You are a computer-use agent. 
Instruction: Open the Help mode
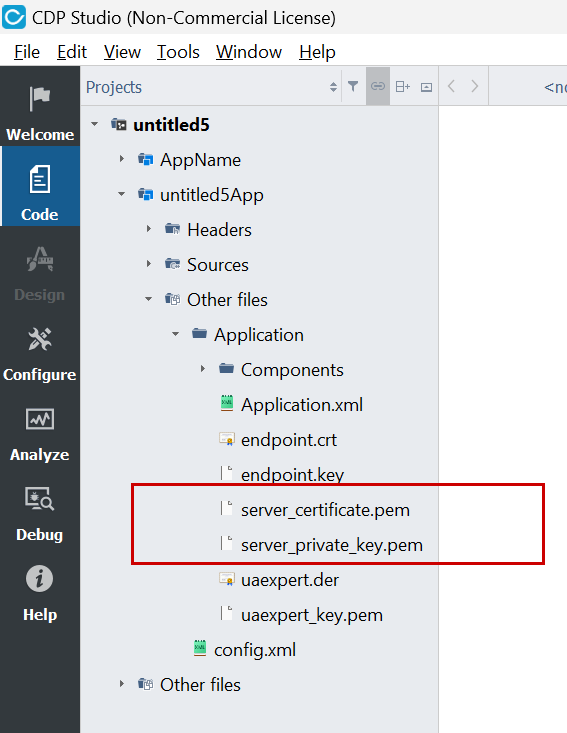[x=40, y=586]
